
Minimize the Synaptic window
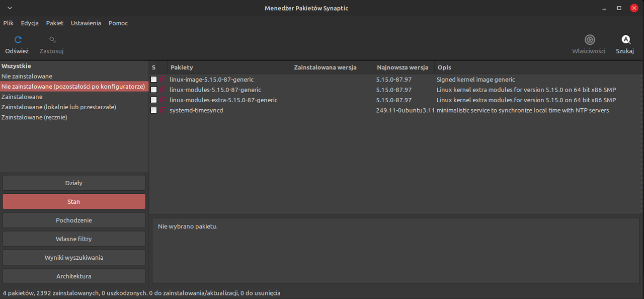click(x=604, y=8)
